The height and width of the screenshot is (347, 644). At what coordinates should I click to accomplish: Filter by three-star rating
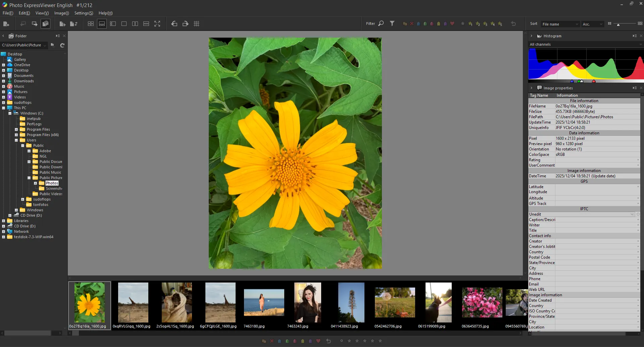[485, 24]
